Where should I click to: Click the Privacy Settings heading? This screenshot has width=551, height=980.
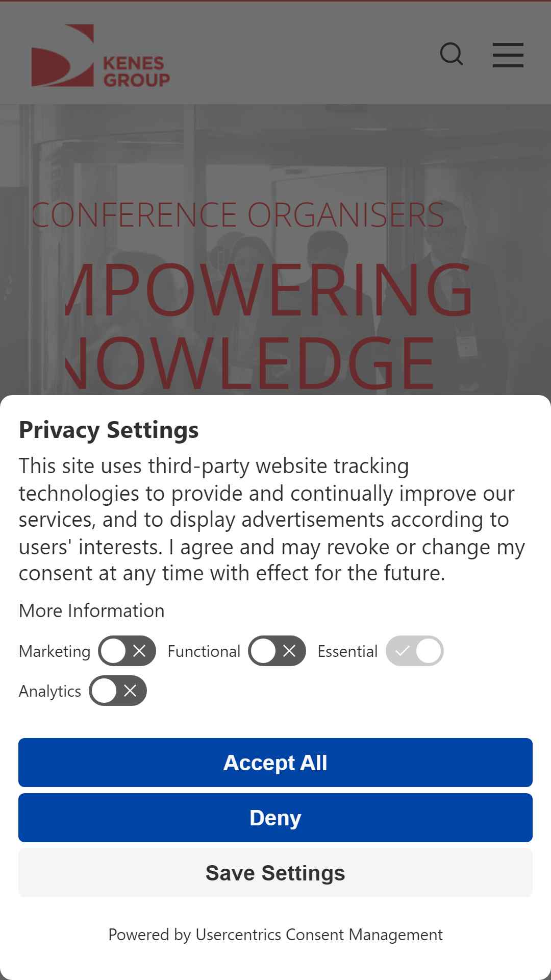[x=109, y=430]
